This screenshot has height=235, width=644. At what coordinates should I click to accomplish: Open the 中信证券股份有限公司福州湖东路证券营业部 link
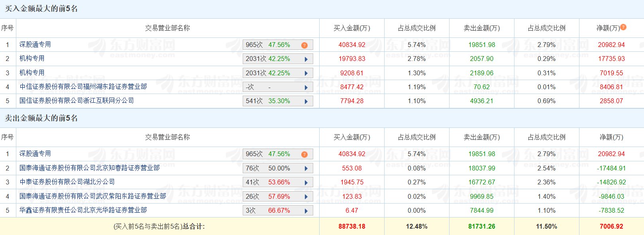(83, 87)
